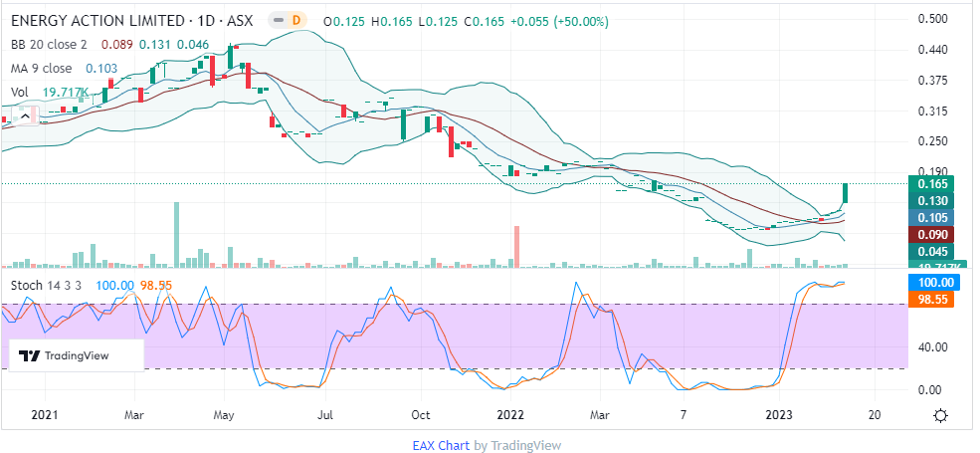Click the tall teal volume bar near March 2021
The image size is (980, 453).
point(177,234)
